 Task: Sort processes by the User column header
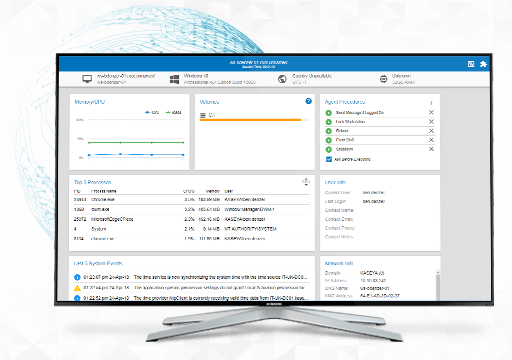click(229, 191)
